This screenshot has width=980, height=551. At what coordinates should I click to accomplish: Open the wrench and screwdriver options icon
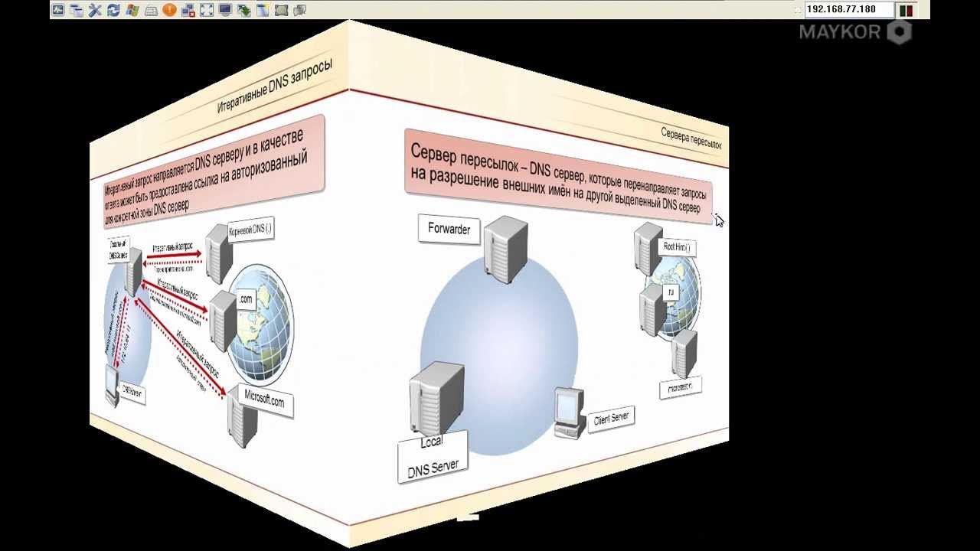coord(95,10)
